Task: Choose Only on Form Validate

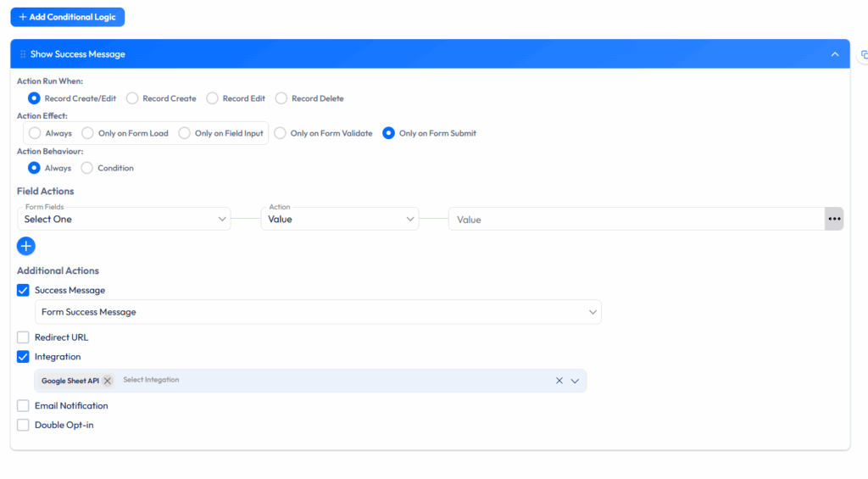Action: coord(280,133)
